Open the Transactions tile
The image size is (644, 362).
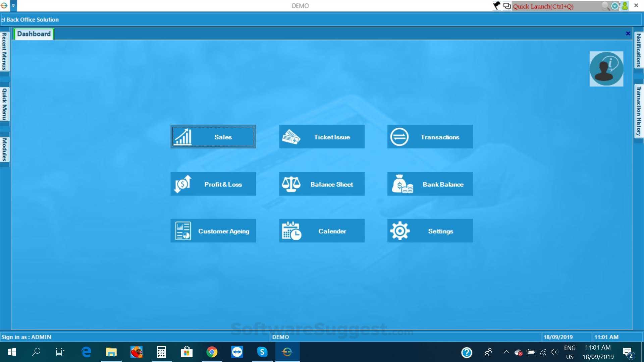coord(430,137)
